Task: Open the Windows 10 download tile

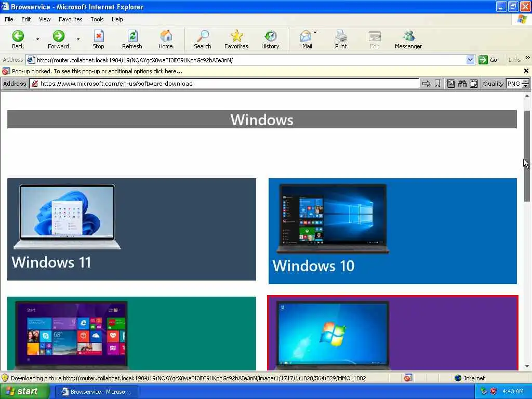Action: [x=393, y=231]
